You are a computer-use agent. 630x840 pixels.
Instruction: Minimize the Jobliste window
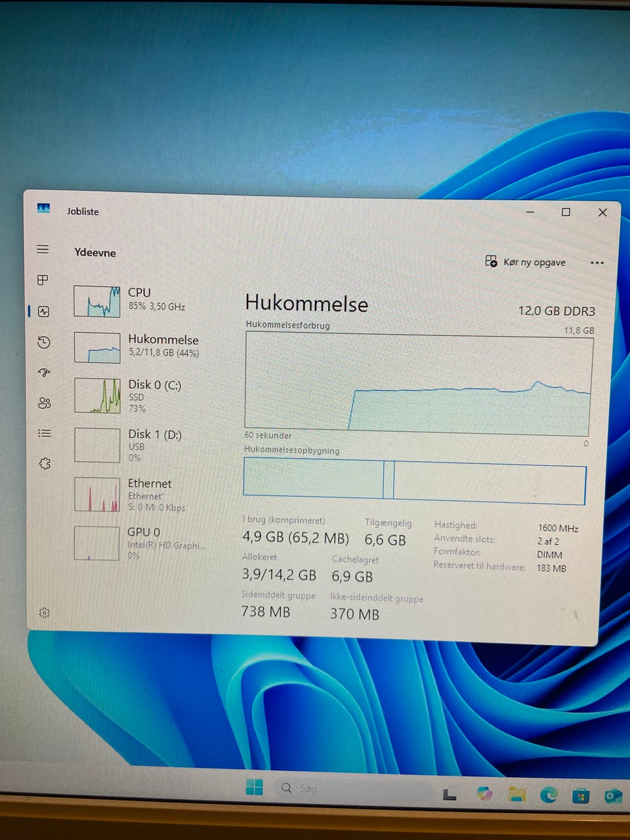530,211
